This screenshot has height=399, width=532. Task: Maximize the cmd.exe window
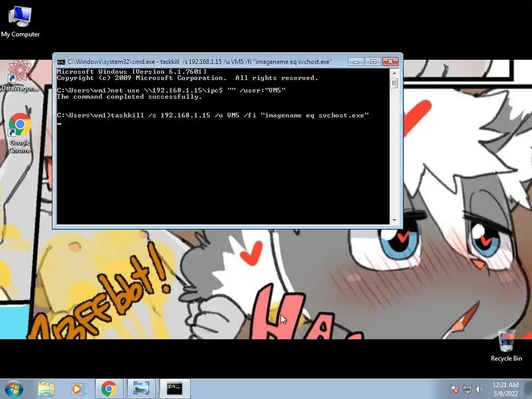click(373, 62)
